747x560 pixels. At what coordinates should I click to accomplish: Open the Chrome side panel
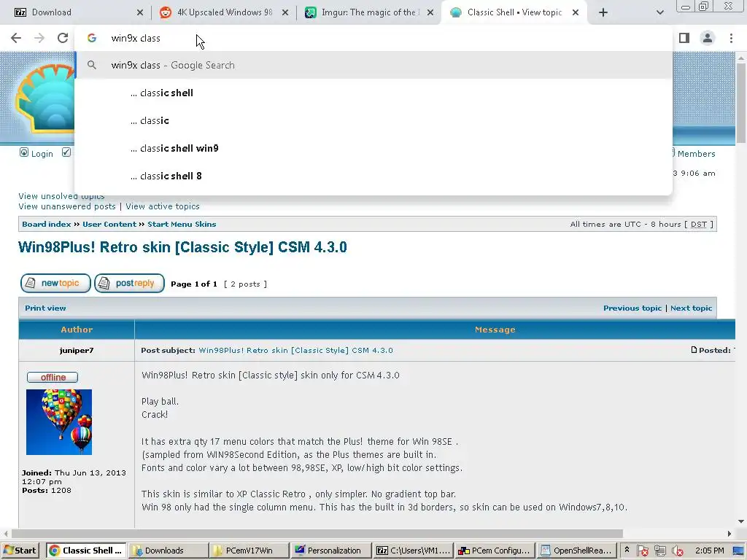(x=684, y=38)
